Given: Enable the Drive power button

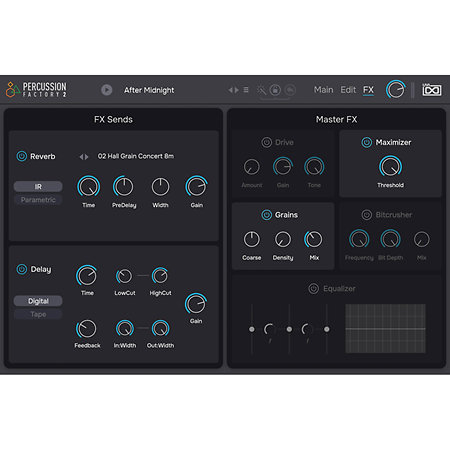Looking at the screenshot, I should 266,142.
